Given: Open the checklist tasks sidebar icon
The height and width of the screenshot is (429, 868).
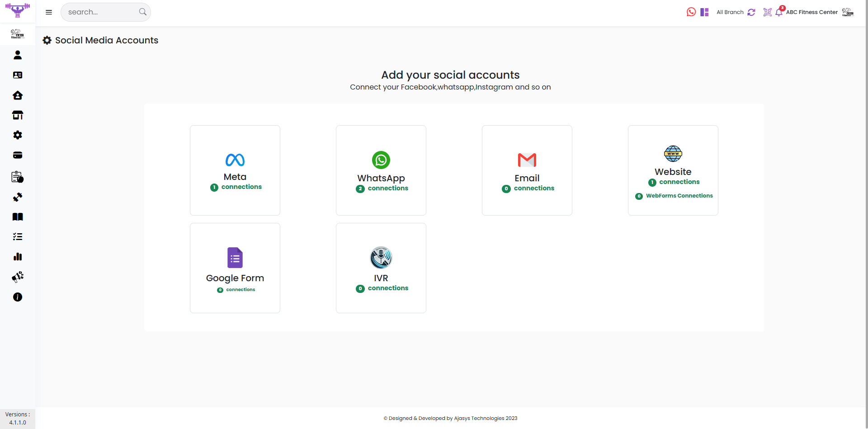Looking at the screenshot, I should point(18,237).
